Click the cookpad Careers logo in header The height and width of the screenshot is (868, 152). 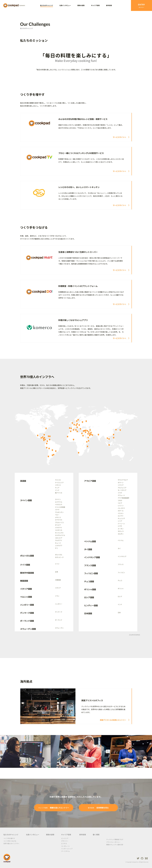point(14,5)
